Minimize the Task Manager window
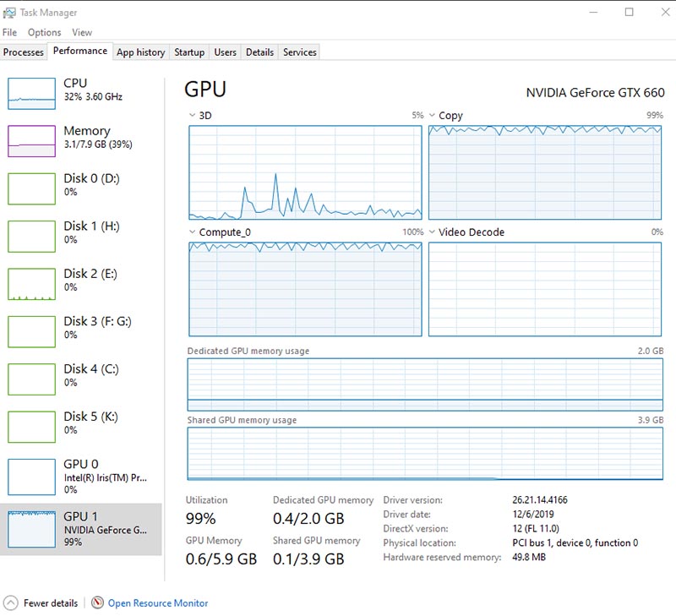Viewport: 676px width, 616px height. [x=593, y=12]
